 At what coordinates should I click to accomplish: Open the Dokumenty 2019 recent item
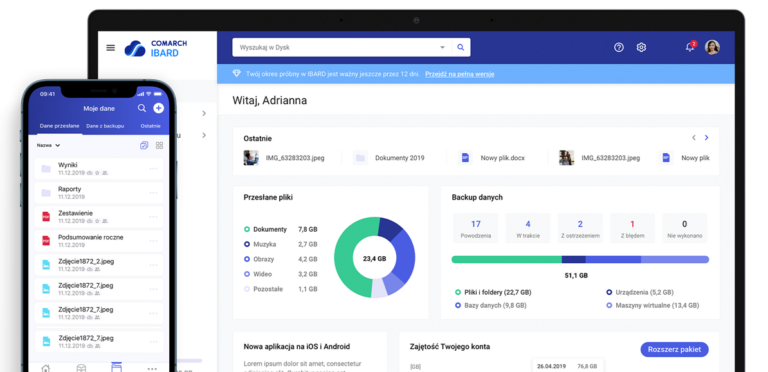pos(389,158)
